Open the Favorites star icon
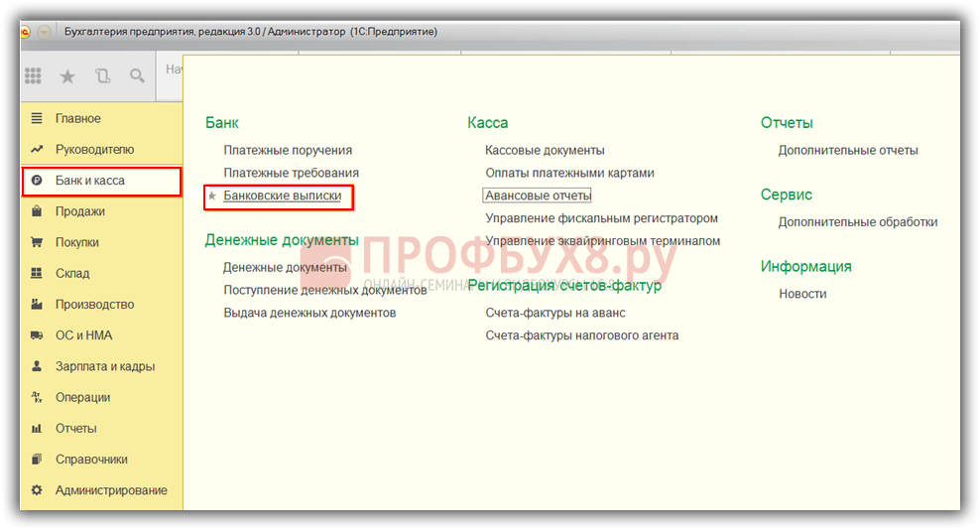Viewport: 980px width, 530px height. (67, 76)
